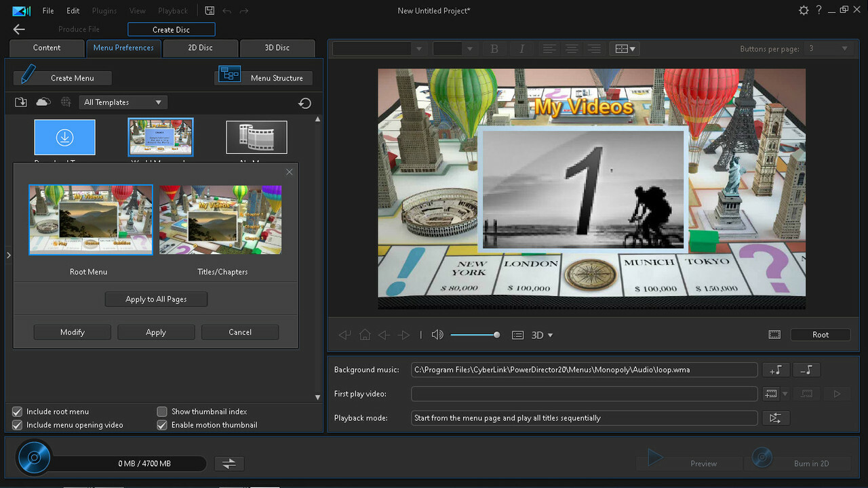The width and height of the screenshot is (868, 488).
Task: Click the Menu Structure button
Action: (x=264, y=77)
